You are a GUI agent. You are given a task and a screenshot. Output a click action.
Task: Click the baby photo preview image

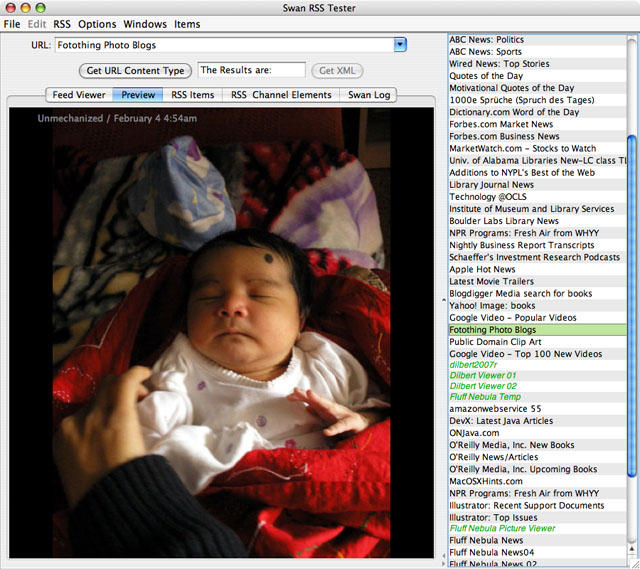226,330
